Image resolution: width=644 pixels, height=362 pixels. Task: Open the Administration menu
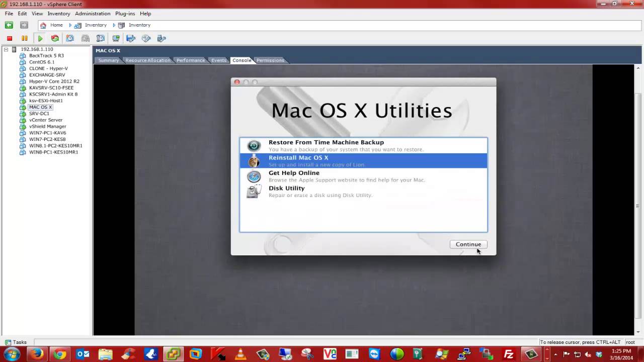click(x=93, y=14)
